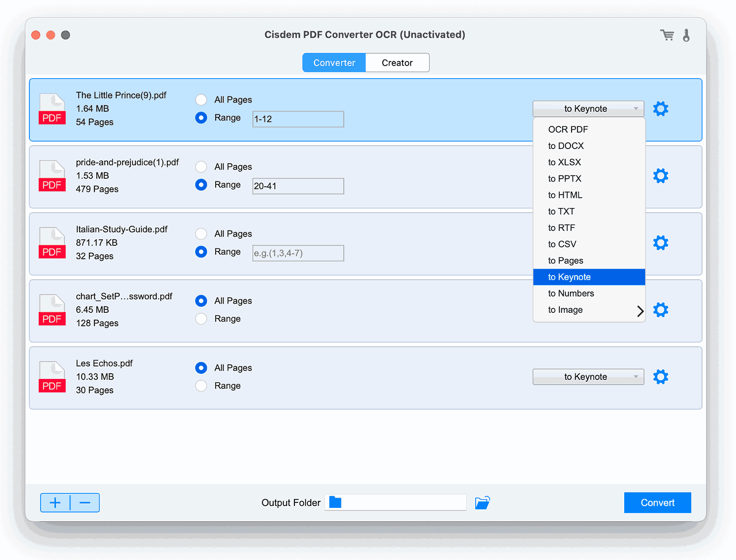
Task: Open format dropdown for Les Echos.pdf
Action: 588,377
